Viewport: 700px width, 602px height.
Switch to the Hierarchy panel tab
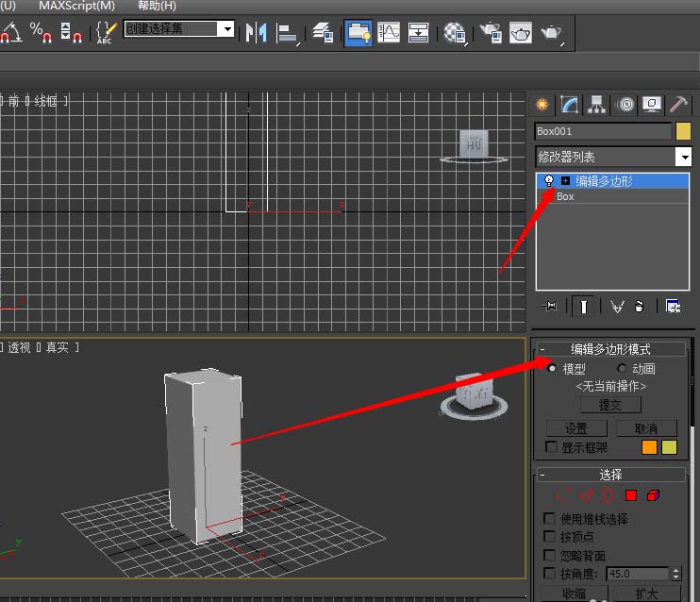click(596, 105)
